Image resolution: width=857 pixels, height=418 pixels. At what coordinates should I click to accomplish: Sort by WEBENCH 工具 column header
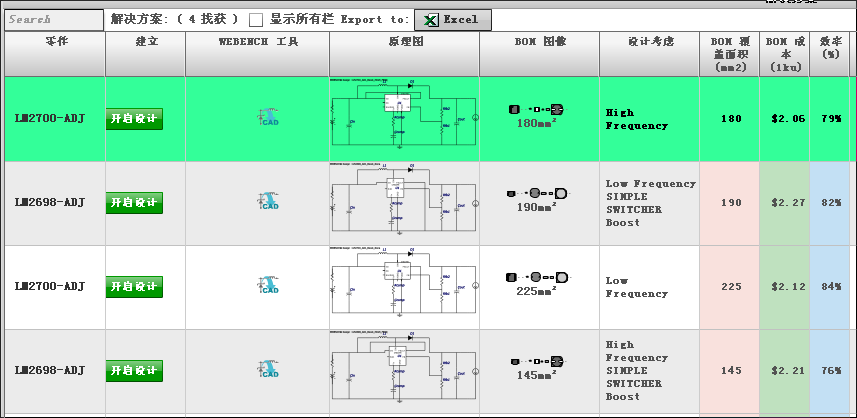pyautogui.click(x=257, y=54)
